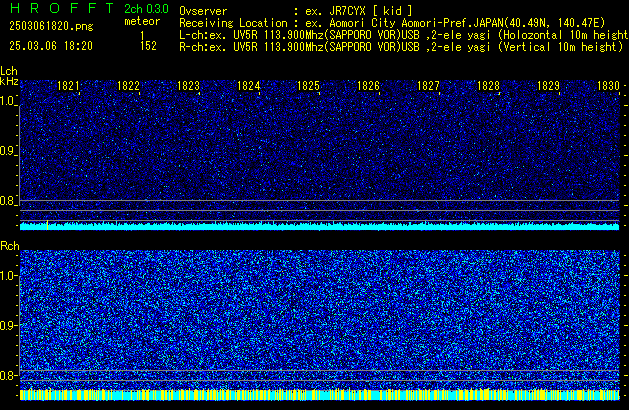The height and width of the screenshot is (410, 629).
Task: Select the filename 2503061820.png
Action: pyautogui.click(x=51, y=26)
